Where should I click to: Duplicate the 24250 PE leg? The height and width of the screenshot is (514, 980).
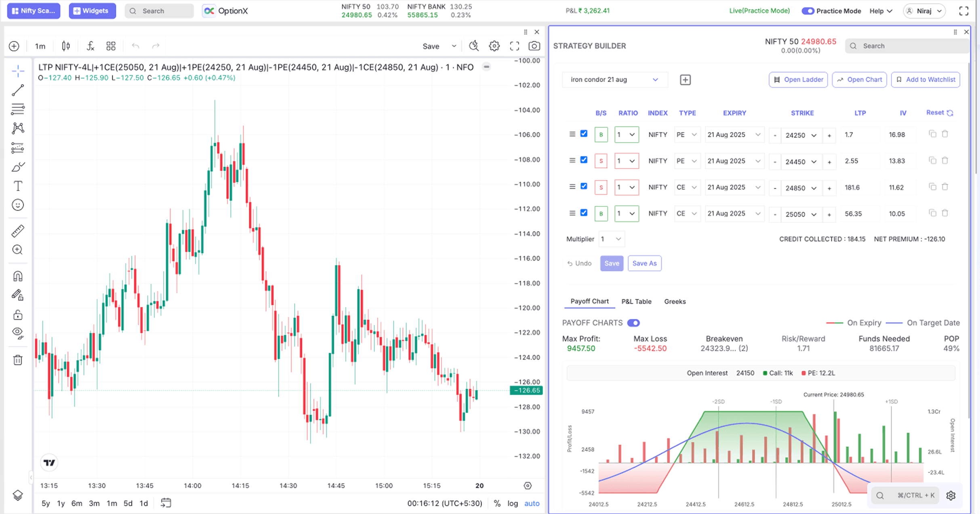932,134
